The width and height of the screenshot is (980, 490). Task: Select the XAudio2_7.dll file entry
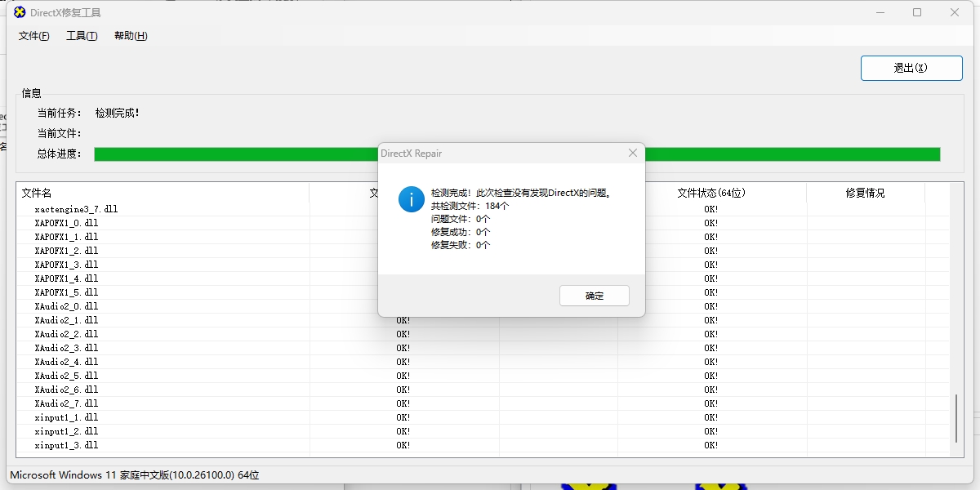tap(66, 403)
